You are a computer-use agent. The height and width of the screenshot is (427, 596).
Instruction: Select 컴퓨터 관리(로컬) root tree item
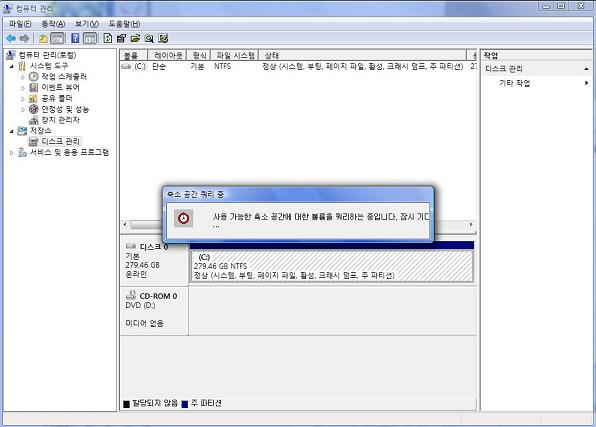(48, 55)
